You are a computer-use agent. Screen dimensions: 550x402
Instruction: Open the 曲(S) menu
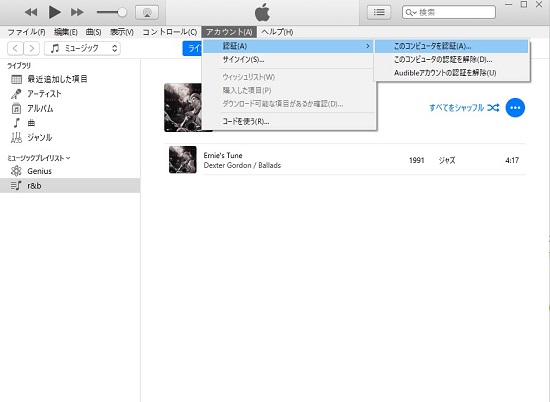tap(93, 32)
